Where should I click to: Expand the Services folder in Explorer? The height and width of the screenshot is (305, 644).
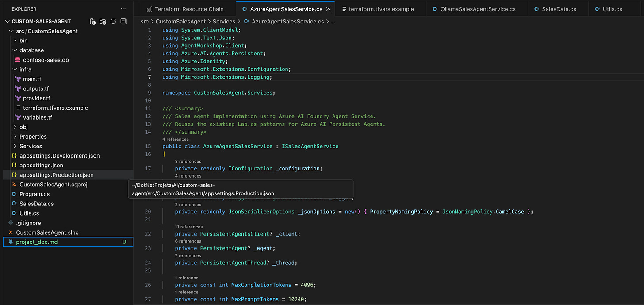pos(15,146)
